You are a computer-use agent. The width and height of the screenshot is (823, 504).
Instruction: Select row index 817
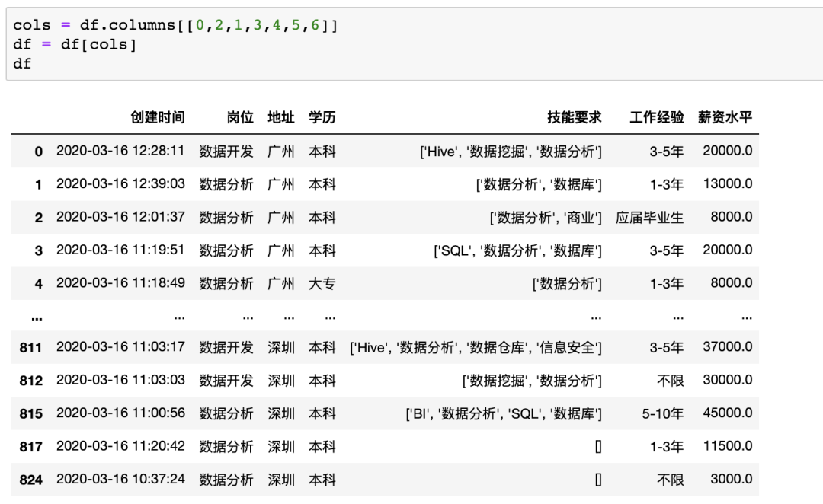click(31, 447)
